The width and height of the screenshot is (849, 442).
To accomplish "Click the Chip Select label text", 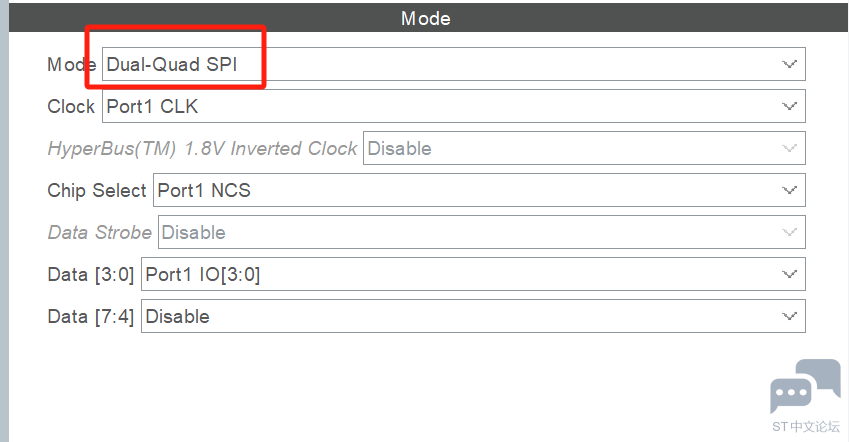I will tap(97, 191).
